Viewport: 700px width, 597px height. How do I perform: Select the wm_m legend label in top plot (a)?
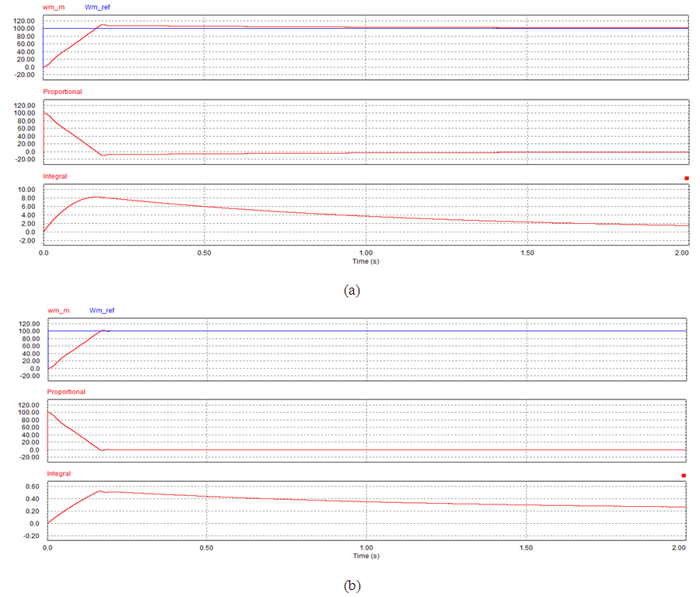point(54,6)
